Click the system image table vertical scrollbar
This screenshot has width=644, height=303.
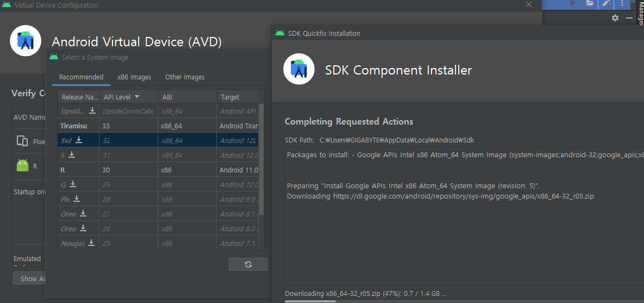[261, 159]
